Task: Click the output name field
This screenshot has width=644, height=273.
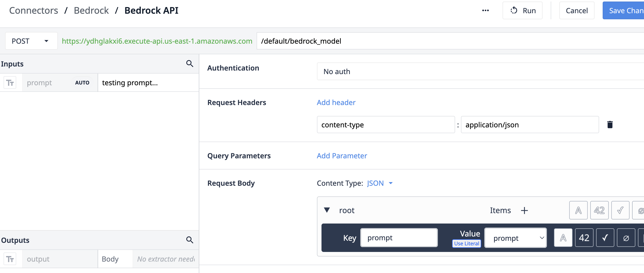Action: point(60,259)
